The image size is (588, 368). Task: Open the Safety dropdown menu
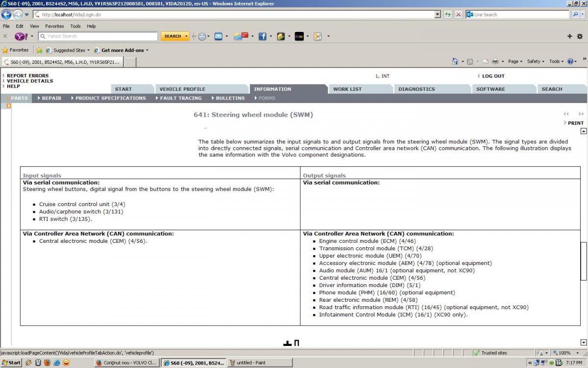(535, 61)
